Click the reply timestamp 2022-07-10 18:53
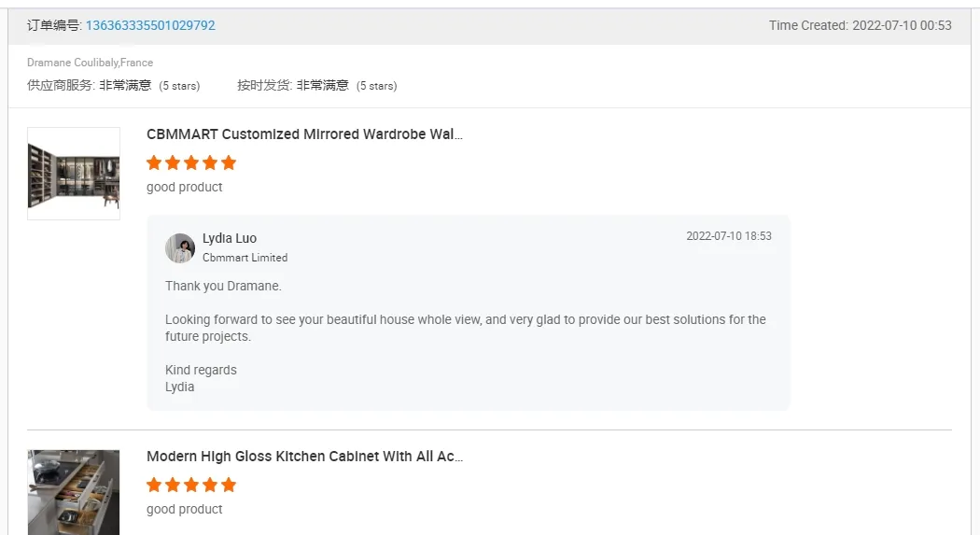This screenshot has height=535, width=980. coord(729,236)
